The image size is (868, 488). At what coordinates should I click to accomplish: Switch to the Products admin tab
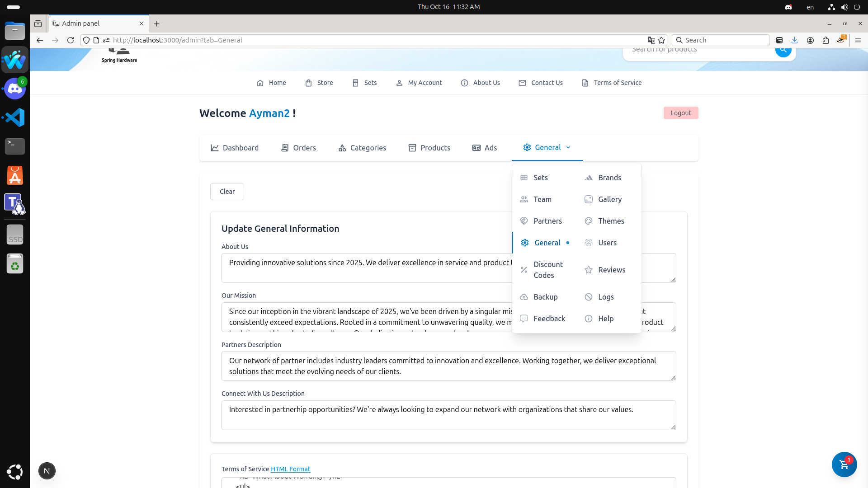coord(429,148)
